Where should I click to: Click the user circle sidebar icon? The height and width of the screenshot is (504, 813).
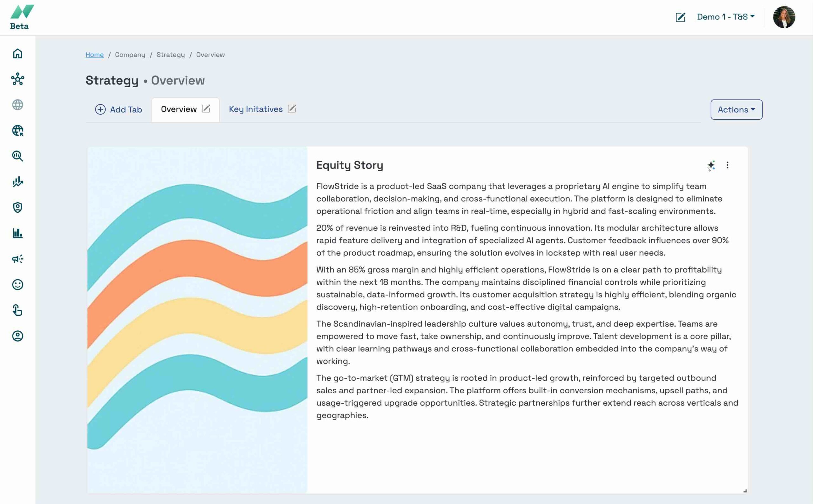[x=18, y=336]
